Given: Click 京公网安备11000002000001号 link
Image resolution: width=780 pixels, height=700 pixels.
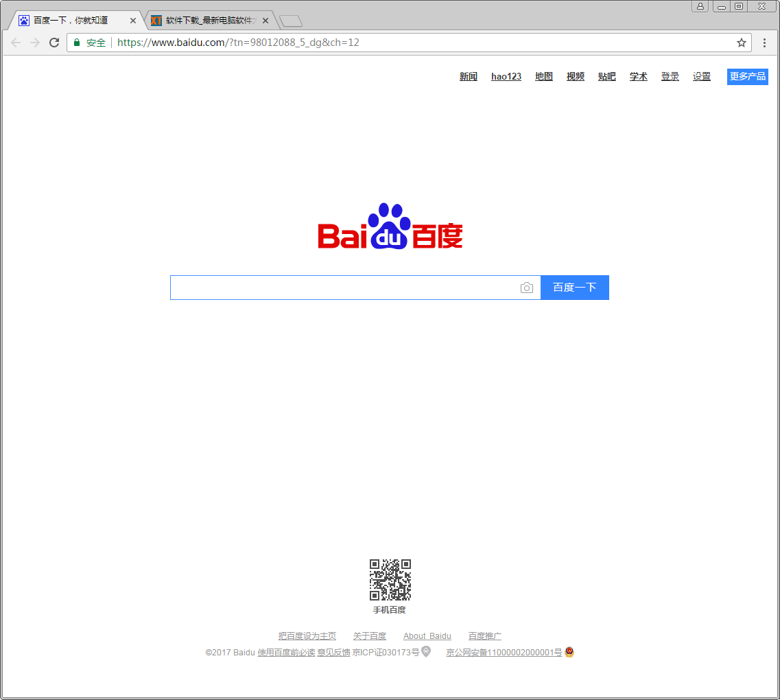Looking at the screenshot, I should point(504,652).
